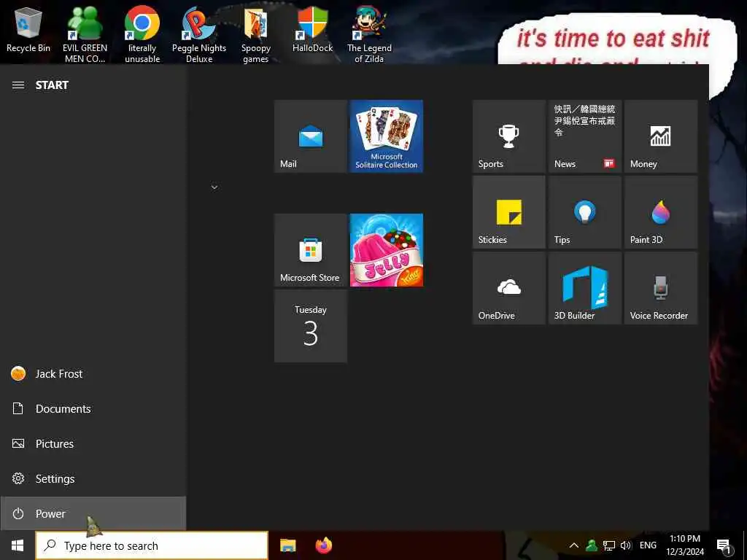Open the notification action center

(x=724, y=545)
